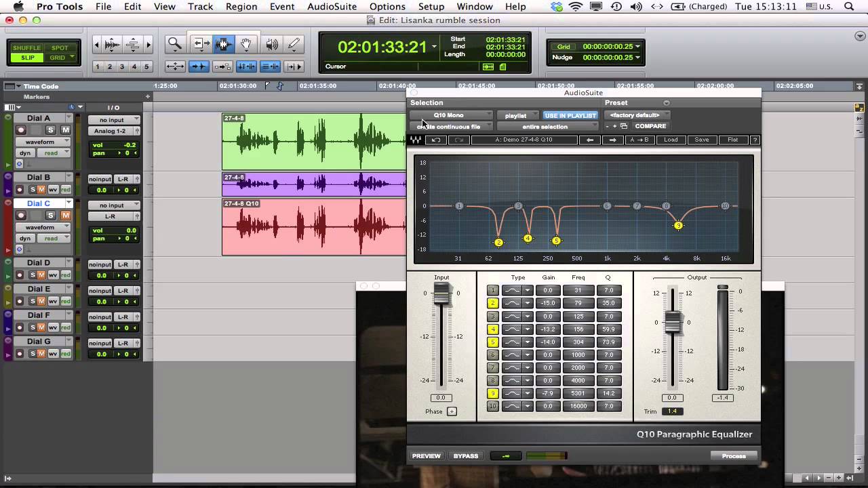
Task: Open the Q10 help question mark
Action: pos(754,140)
